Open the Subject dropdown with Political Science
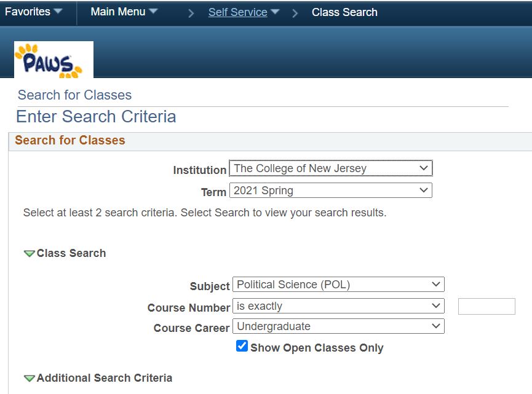The height and width of the screenshot is (394, 532). [x=338, y=284]
